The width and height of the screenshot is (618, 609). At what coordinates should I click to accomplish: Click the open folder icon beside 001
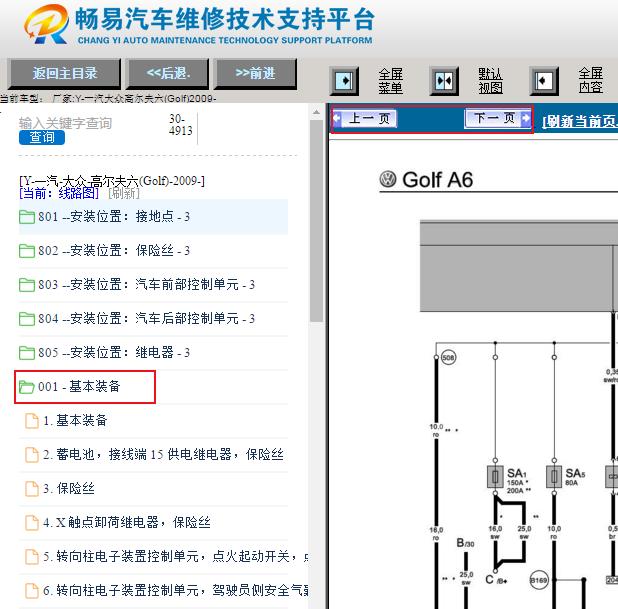27,387
